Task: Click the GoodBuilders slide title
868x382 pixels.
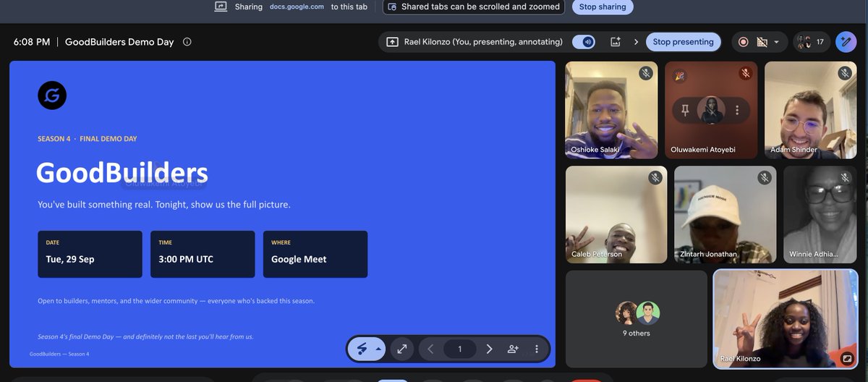Action: [122, 173]
